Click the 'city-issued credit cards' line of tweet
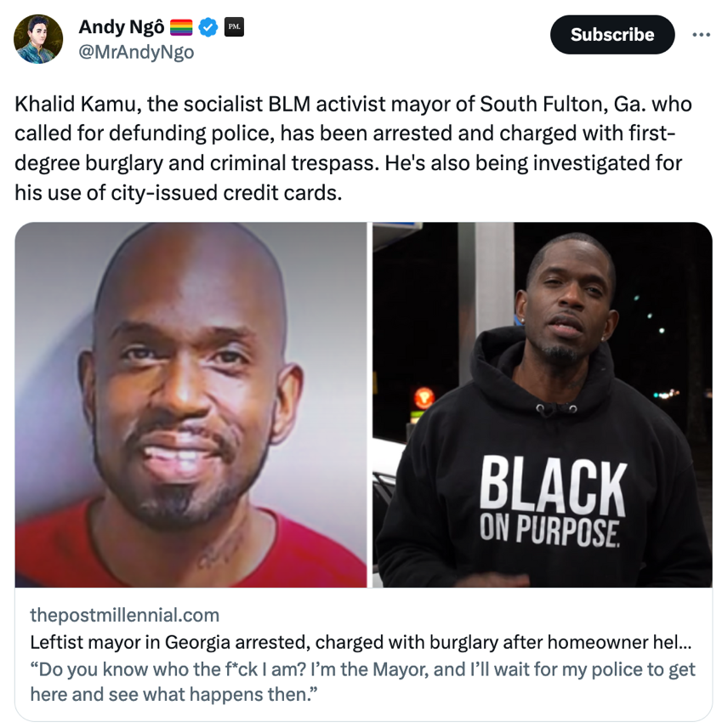Screen dimensions: 728x728 (179, 193)
